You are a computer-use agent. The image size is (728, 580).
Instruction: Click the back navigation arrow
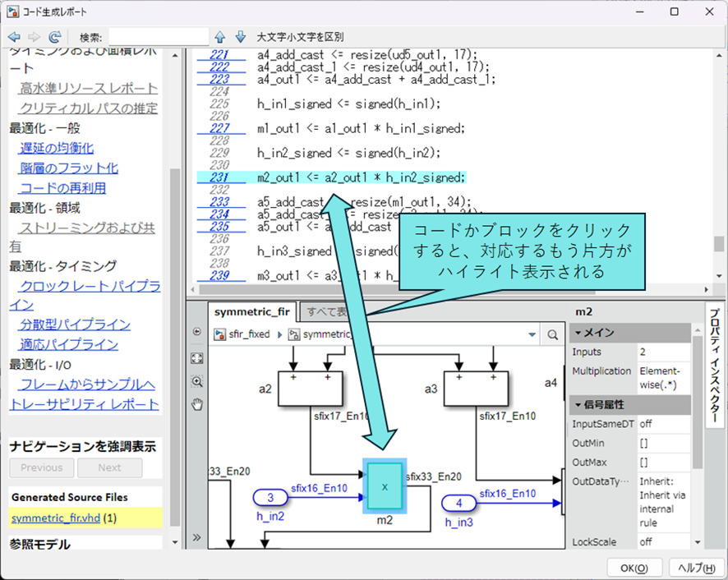click(x=14, y=37)
